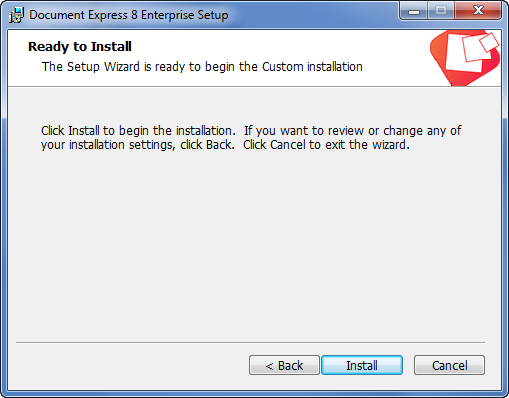Click the red Document Express logo
The height and width of the screenshot is (398, 509).
(x=465, y=58)
